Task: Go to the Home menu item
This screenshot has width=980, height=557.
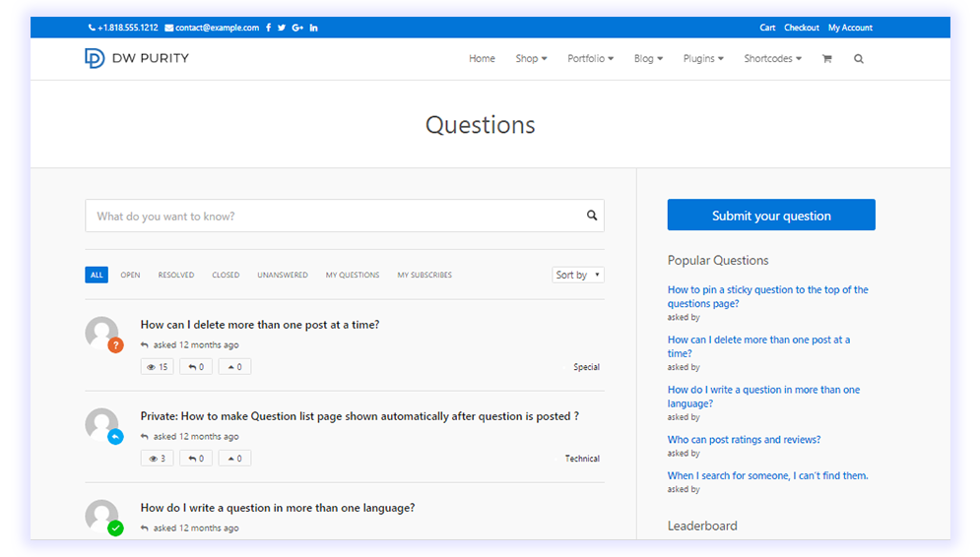Action: coord(482,59)
